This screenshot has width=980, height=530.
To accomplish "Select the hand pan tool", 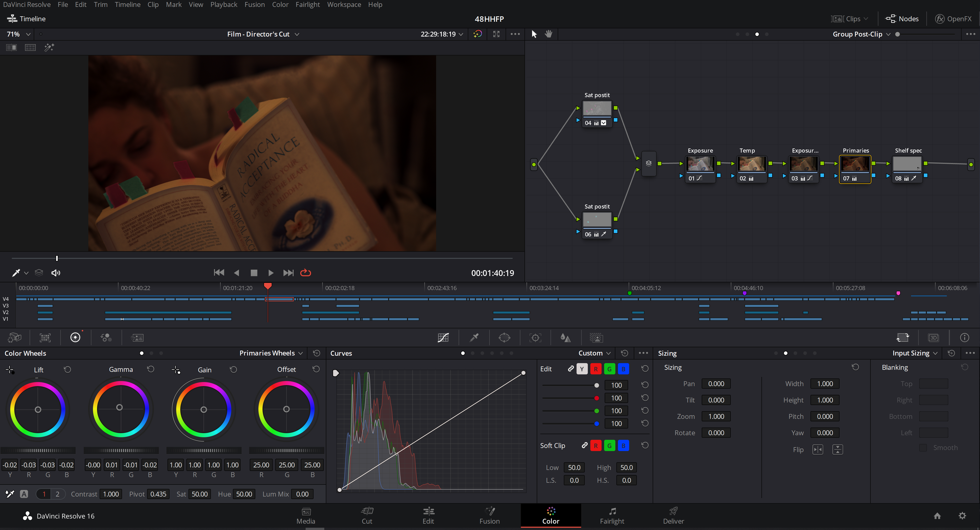I will (548, 34).
